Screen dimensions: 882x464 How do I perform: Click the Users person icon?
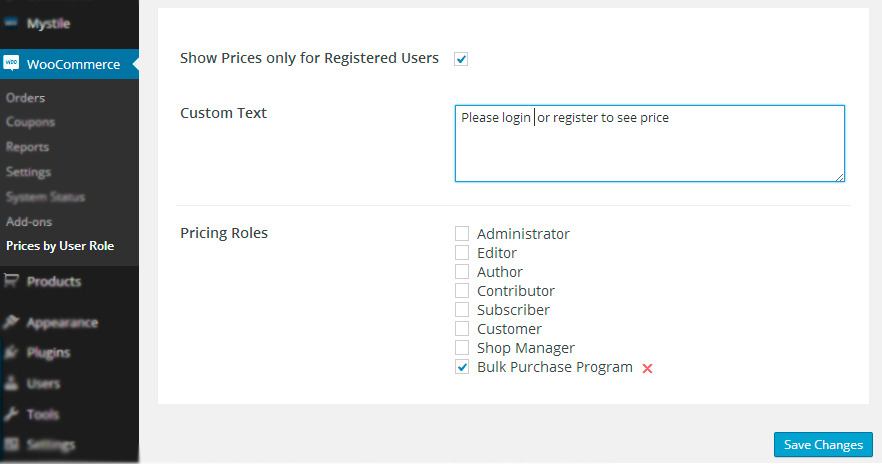coord(12,383)
